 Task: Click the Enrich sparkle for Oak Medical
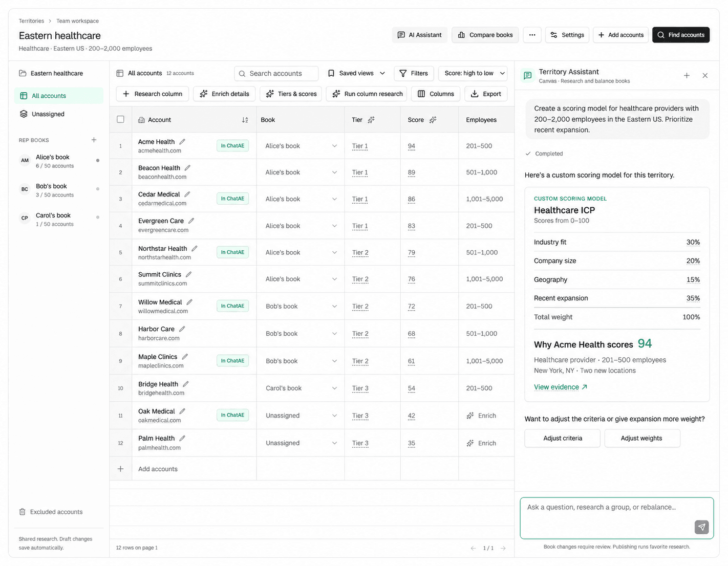click(x=470, y=416)
